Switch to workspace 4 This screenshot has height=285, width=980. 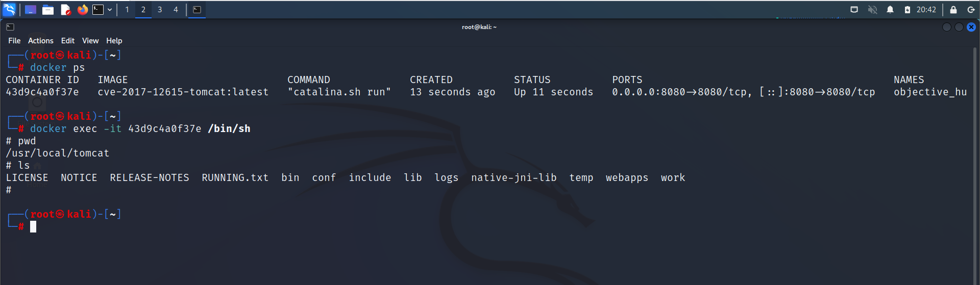(176, 10)
